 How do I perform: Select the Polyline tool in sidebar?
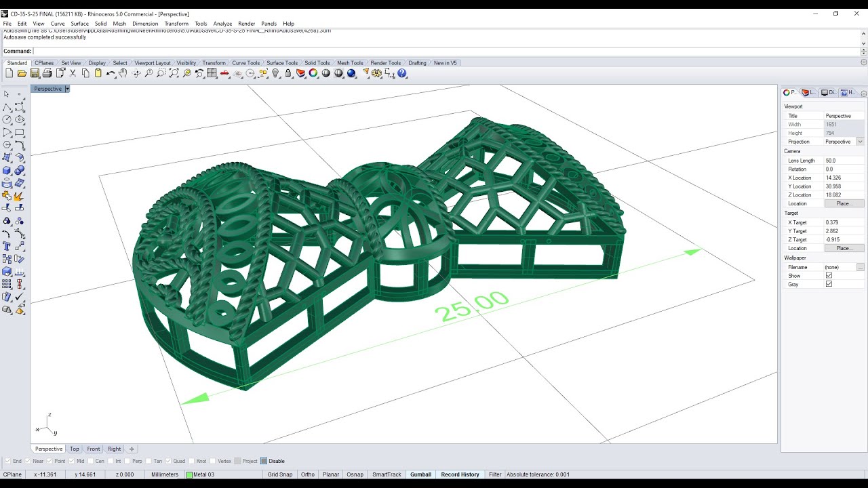(x=7, y=108)
